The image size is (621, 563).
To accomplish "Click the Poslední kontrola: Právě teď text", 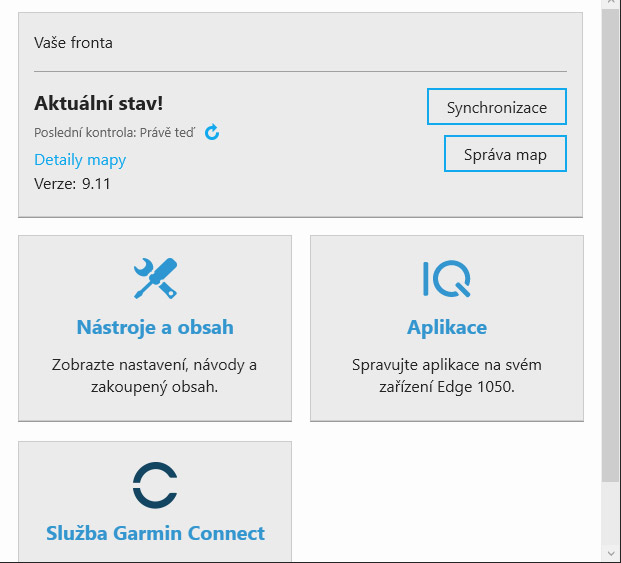I will click(x=114, y=133).
